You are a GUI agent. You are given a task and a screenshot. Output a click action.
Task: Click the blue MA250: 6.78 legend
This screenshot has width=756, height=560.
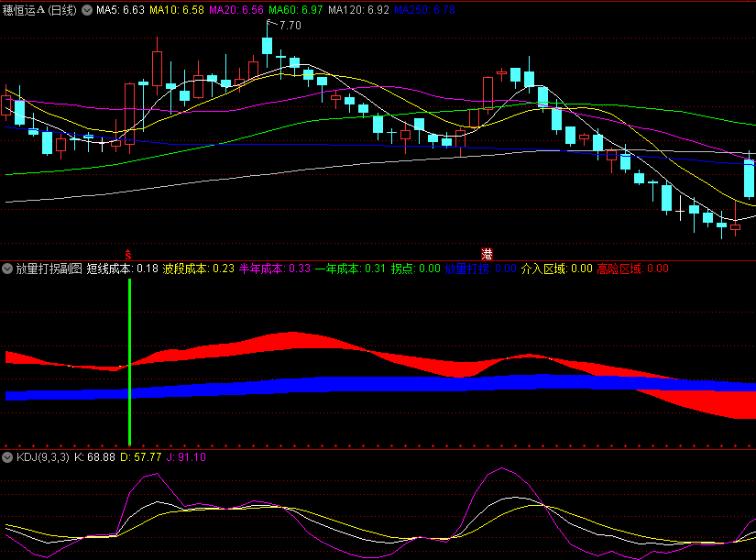[x=425, y=10]
